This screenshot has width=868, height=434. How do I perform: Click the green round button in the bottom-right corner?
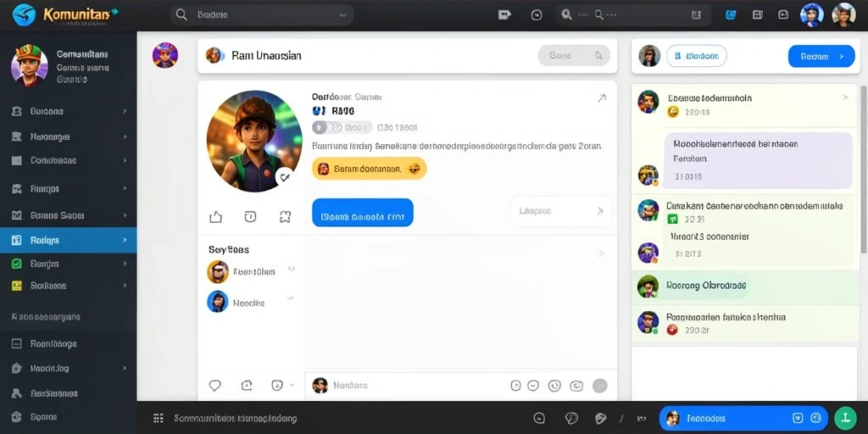click(845, 419)
